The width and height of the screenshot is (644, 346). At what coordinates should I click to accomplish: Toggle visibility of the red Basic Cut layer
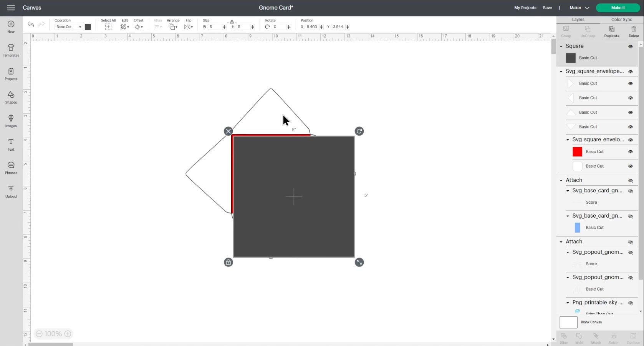(630, 151)
